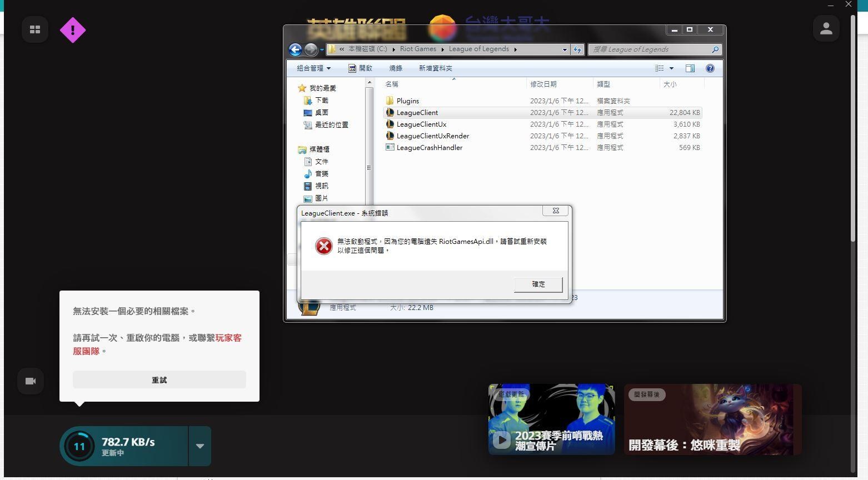Select the LeagueClient application file

[x=543, y=113]
